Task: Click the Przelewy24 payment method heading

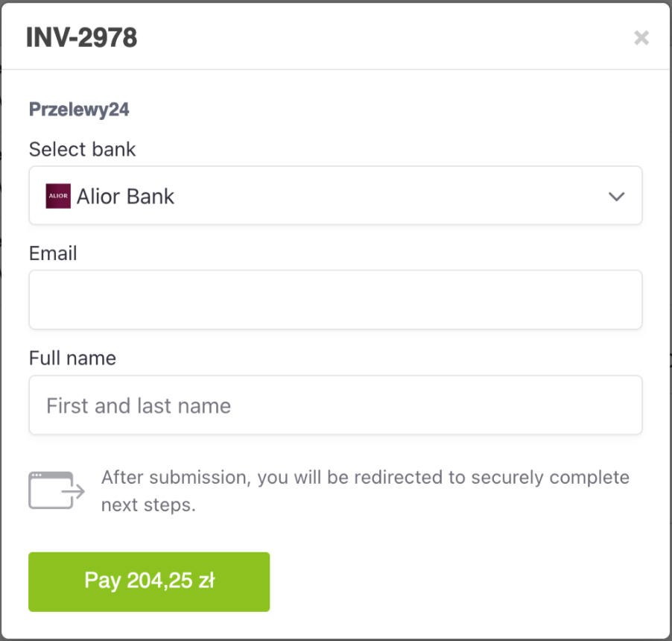Action: coord(79,110)
